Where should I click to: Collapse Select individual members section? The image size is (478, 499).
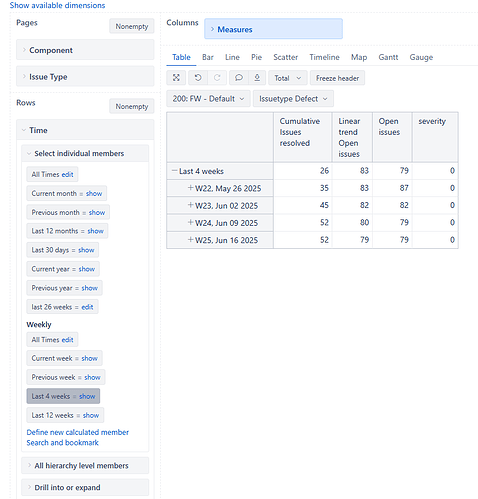pos(85,153)
